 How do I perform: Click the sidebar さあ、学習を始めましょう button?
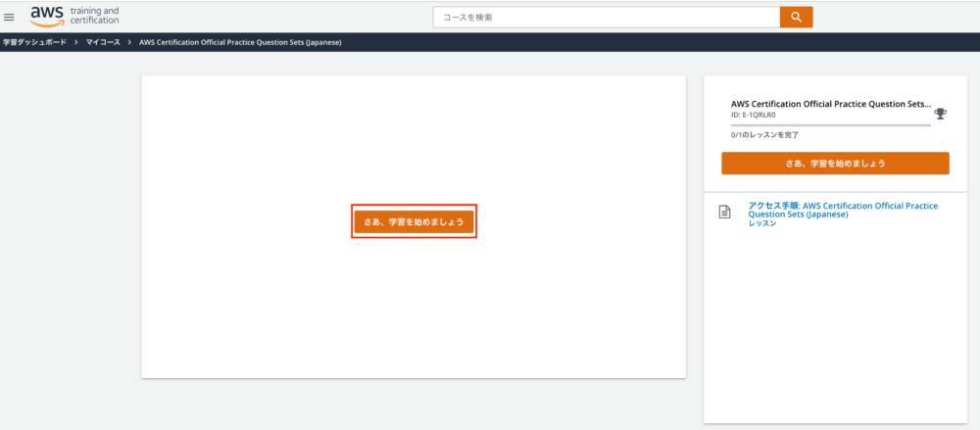[835, 164]
